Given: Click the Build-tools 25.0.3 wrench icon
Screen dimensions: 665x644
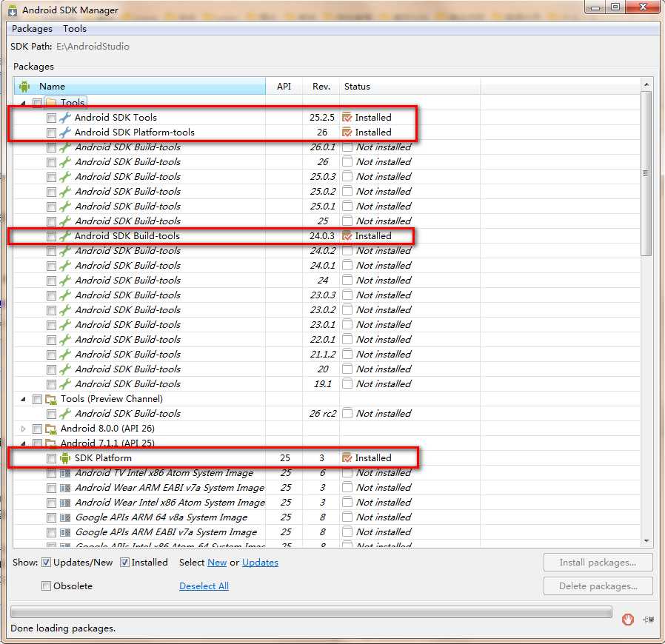Looking at the screenshot, I should coord(65,177).
